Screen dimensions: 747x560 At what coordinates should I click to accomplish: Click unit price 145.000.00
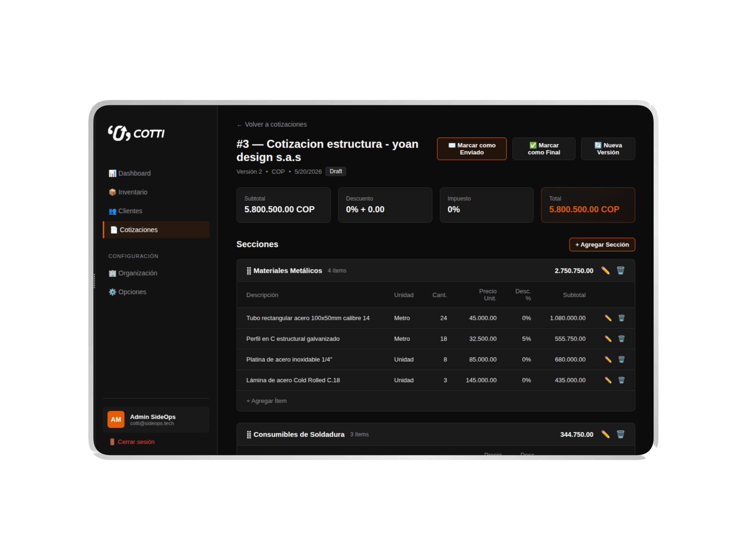(x=481, y=380)
